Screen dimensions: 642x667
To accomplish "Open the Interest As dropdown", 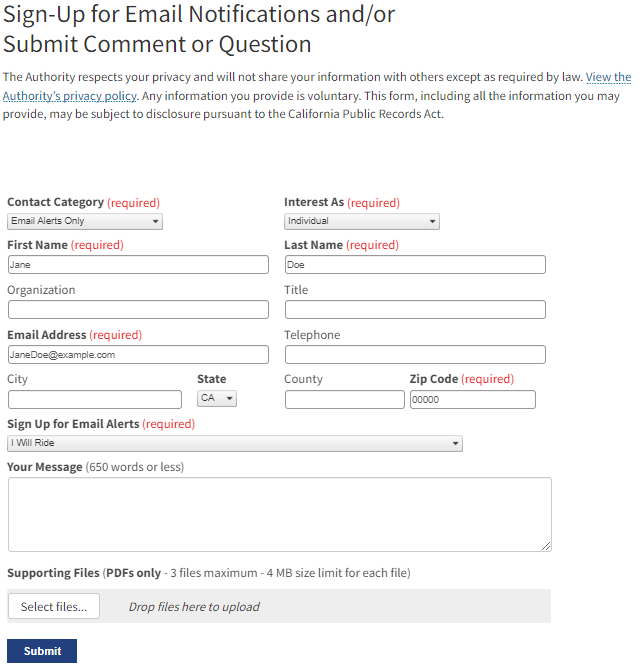I will tap(361, 221).
